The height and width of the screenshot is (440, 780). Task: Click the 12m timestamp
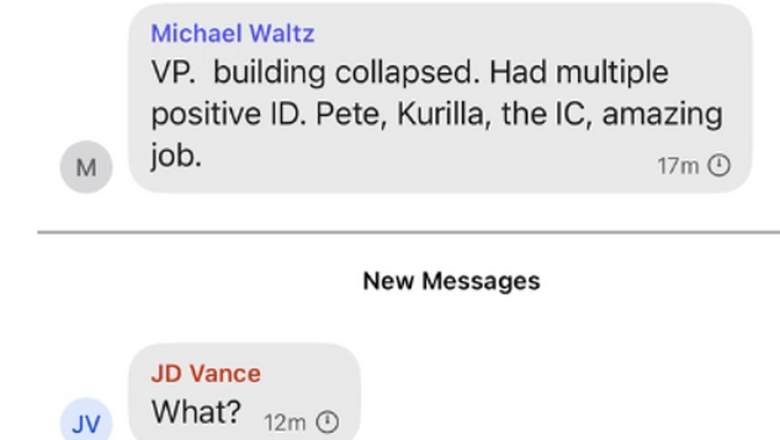[284, 422]
